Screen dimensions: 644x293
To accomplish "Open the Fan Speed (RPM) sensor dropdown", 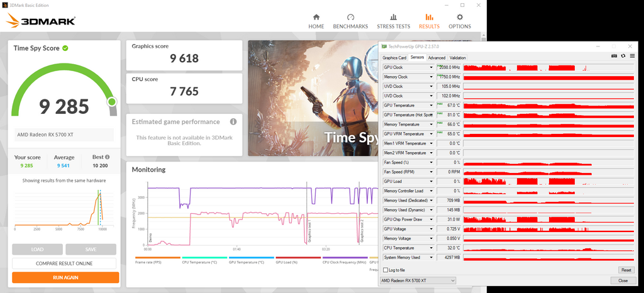I will [431, 172].
